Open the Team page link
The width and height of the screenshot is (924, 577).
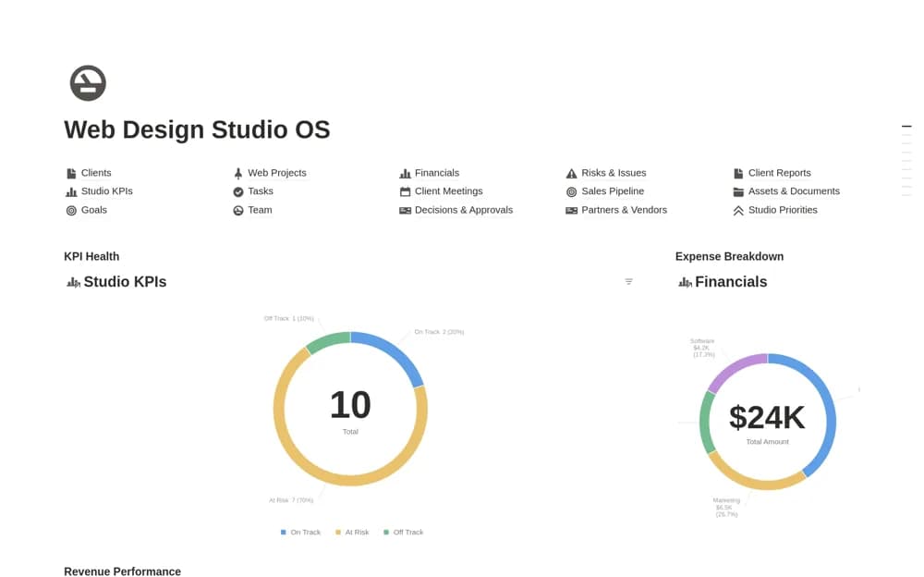(260, 210)
